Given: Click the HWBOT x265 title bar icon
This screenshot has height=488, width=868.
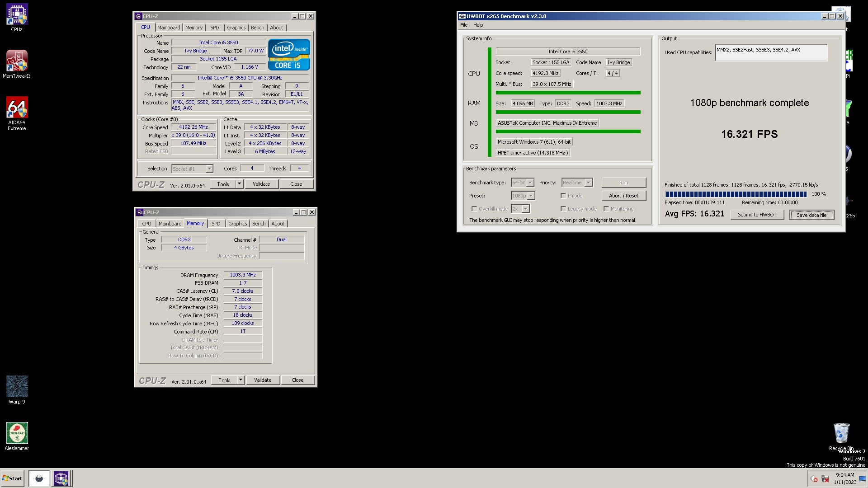Looking at the screenshot, I should pyautogui.click(x=462, y=16).
